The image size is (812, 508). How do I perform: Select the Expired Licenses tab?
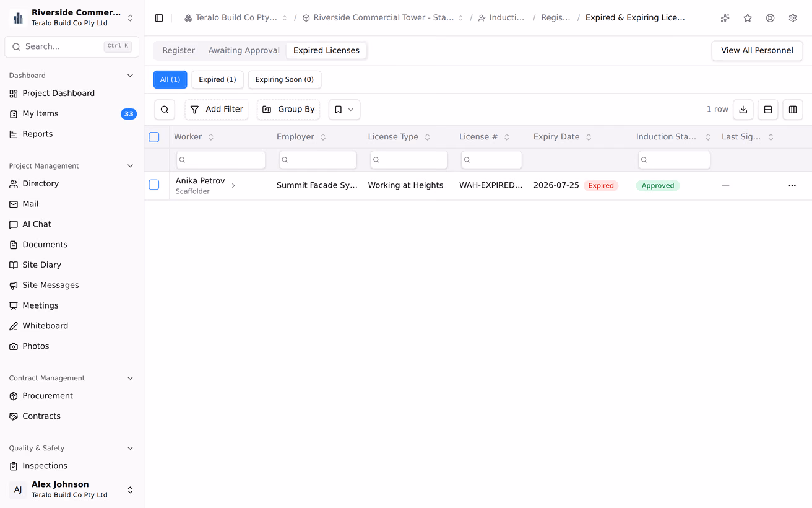coord(326,51)
